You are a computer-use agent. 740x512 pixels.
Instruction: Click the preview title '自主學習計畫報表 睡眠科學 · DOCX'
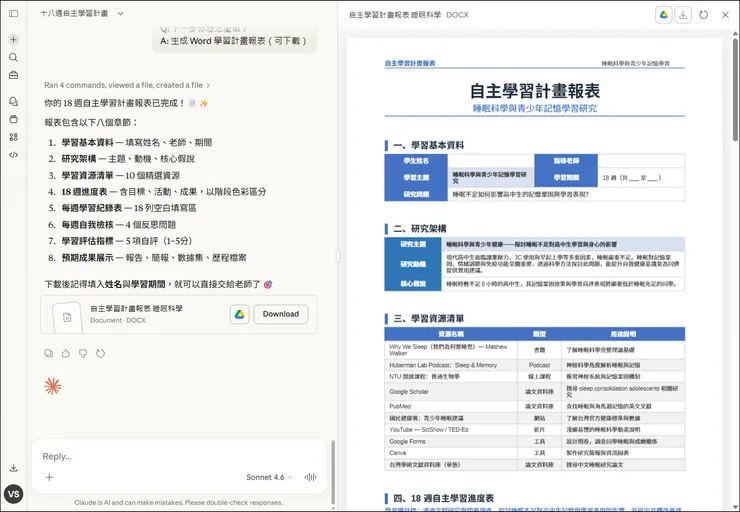pyautogui.click(x=409, y=15)
